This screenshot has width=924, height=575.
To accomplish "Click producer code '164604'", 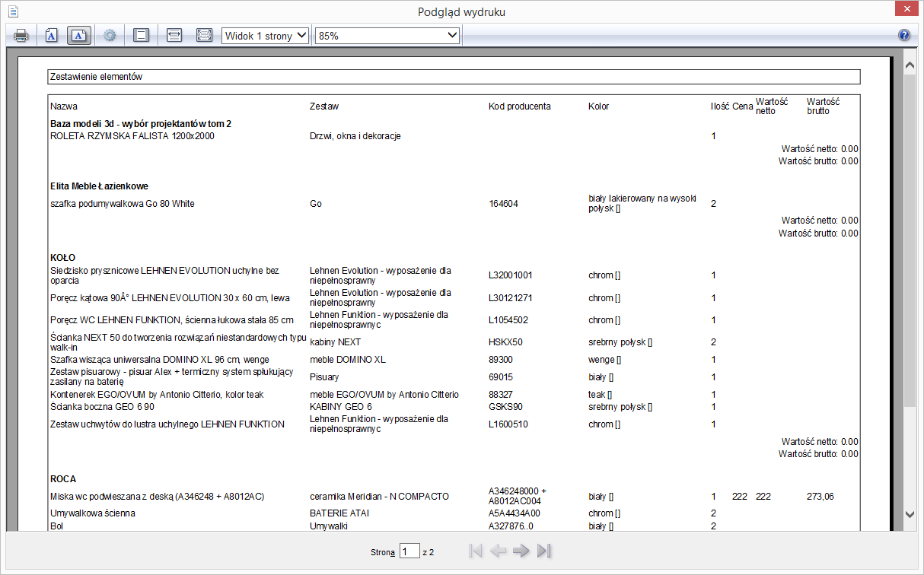I will [503, 204].
